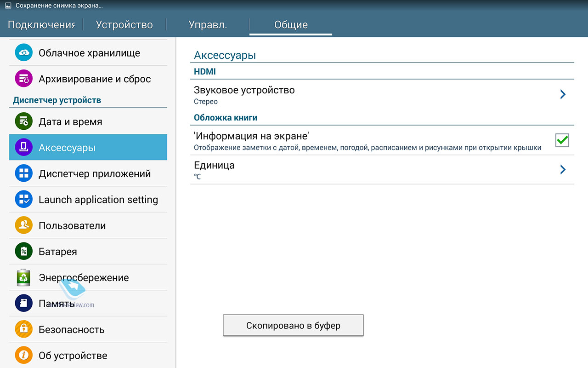Click the Launch application setting icon

tap(23, 200)
